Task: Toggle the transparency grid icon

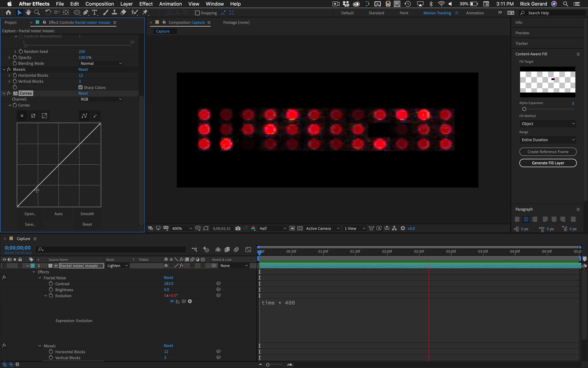Action: coord(300,229)
